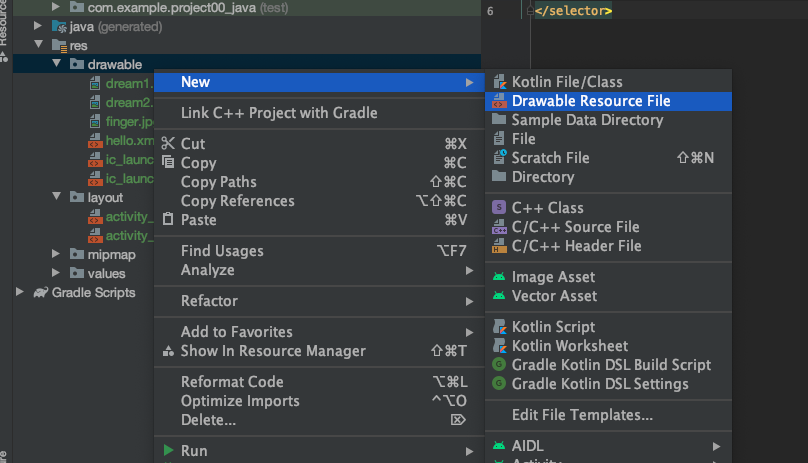Viewport: 808px width, 463px height.
Task: Click the green Run play icon
Action: pyautogui.click(x=168, y=450)
